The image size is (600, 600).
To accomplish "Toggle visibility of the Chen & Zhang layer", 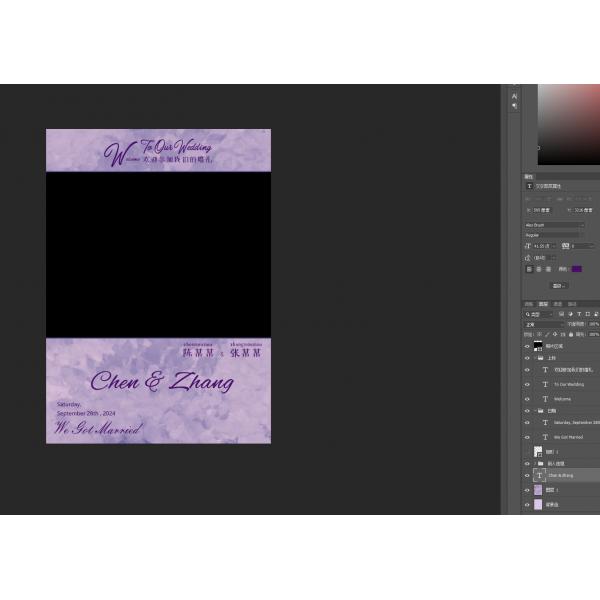I will 527,476.
